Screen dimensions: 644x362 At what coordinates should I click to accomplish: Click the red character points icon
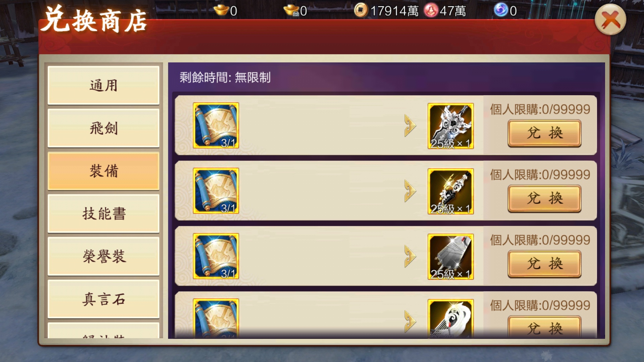431,10
